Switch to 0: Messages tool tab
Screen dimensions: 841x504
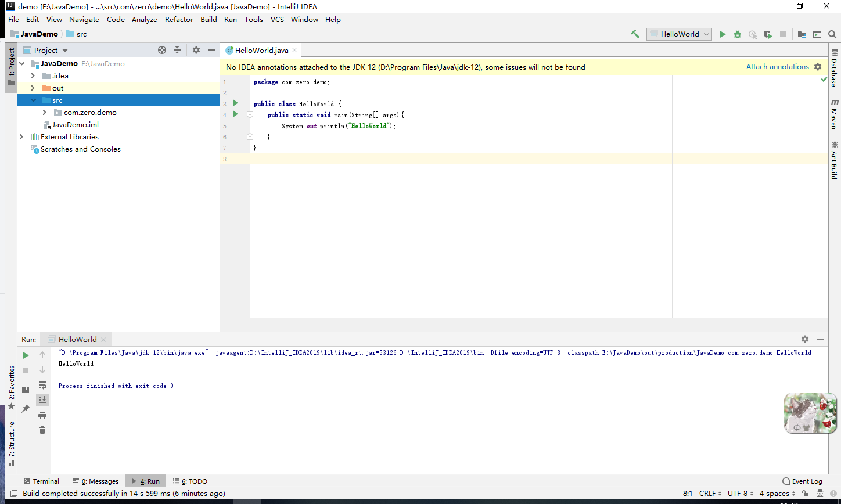[x=96, y=481]
